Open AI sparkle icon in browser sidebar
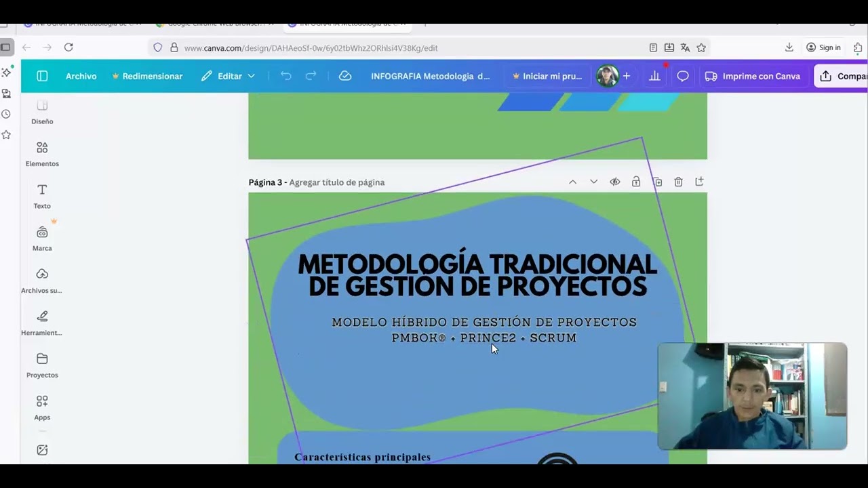868x488 pixels. pyautogui.click(x=6, y=72)
